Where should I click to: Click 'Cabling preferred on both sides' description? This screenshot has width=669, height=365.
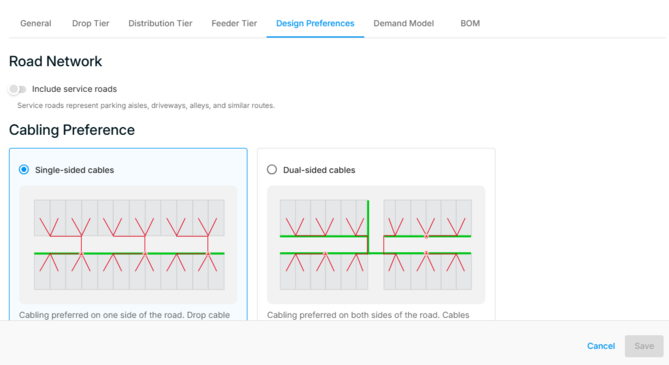coord(368,315)
